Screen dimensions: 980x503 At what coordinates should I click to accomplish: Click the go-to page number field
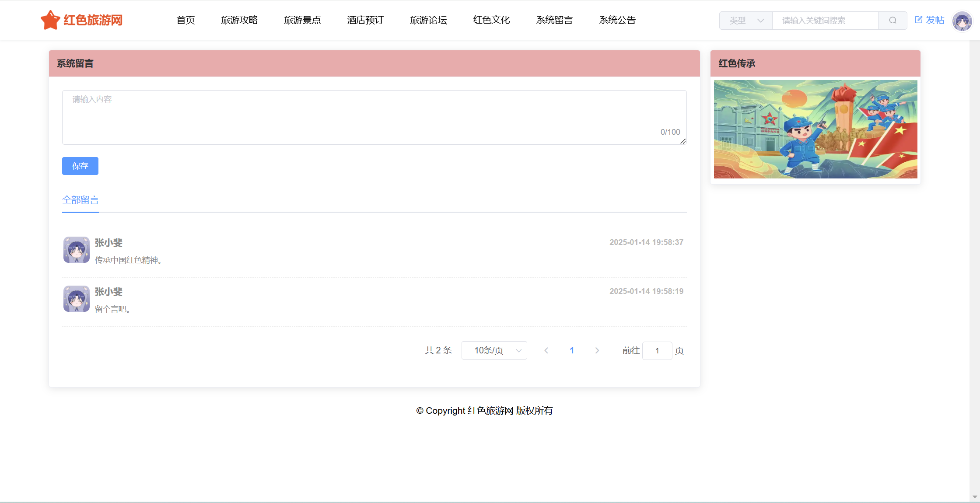(657, 351)
